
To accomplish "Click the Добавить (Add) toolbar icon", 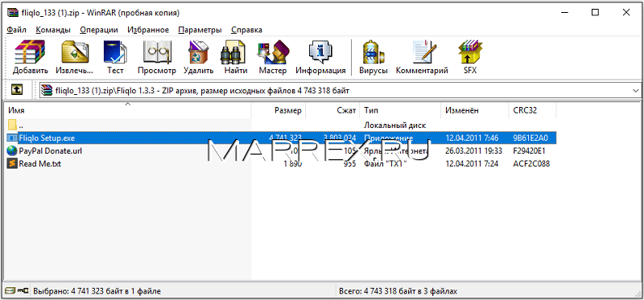I will point(30,52).
